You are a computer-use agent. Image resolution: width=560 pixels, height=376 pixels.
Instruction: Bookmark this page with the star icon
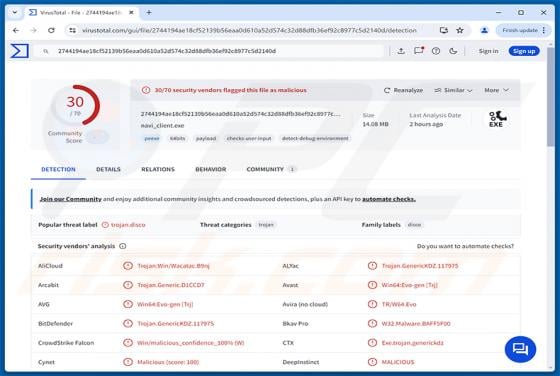pyautogui.click(x=460, y=31)
